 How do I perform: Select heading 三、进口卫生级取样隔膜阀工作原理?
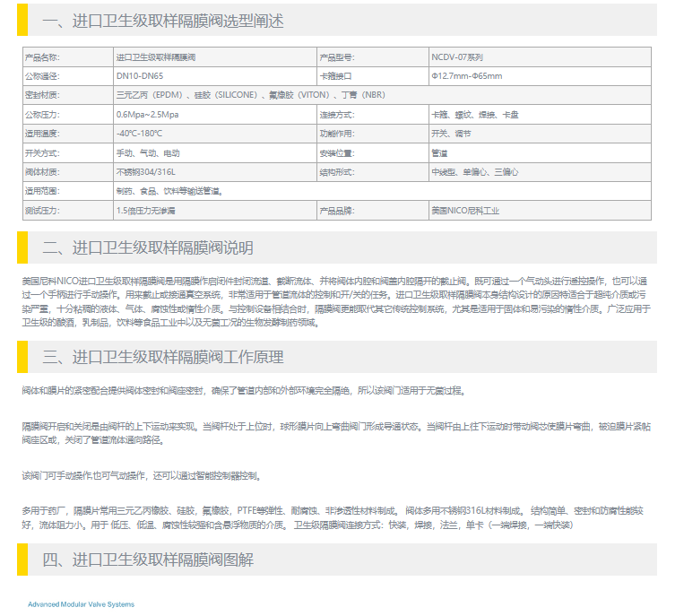(x=163, y=357)
